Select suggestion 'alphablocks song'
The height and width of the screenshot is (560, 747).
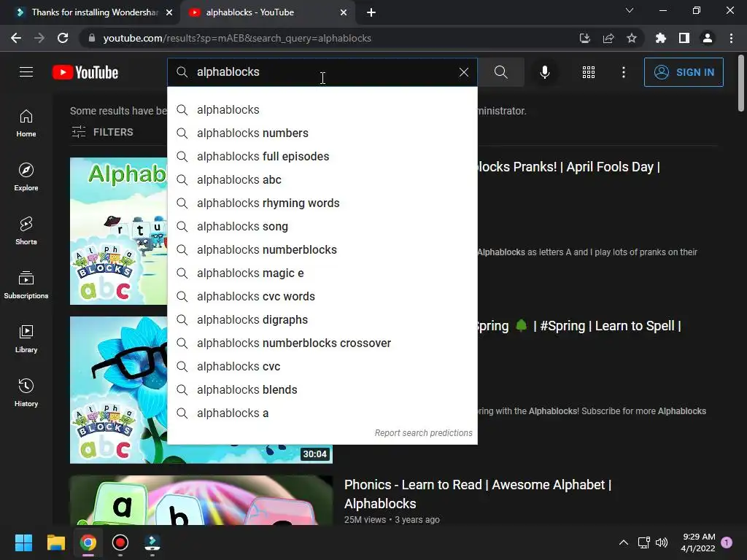point(322,226)
